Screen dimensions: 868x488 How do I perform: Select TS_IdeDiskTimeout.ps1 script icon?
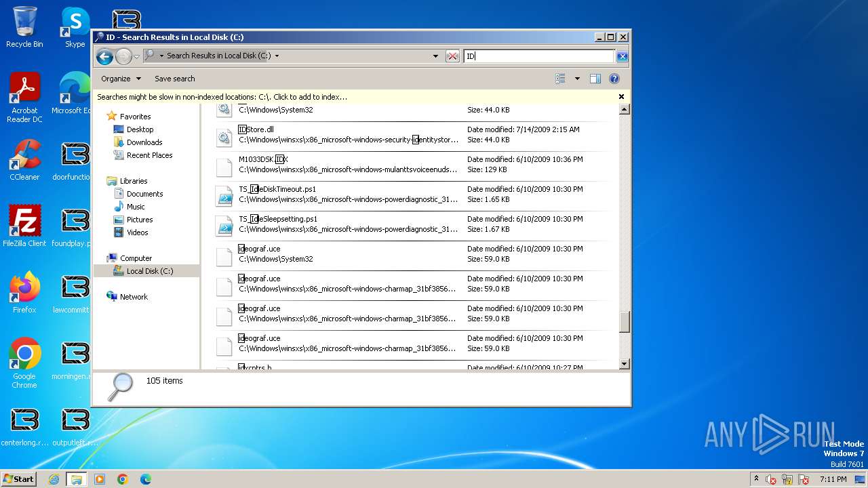coord(224,197)
